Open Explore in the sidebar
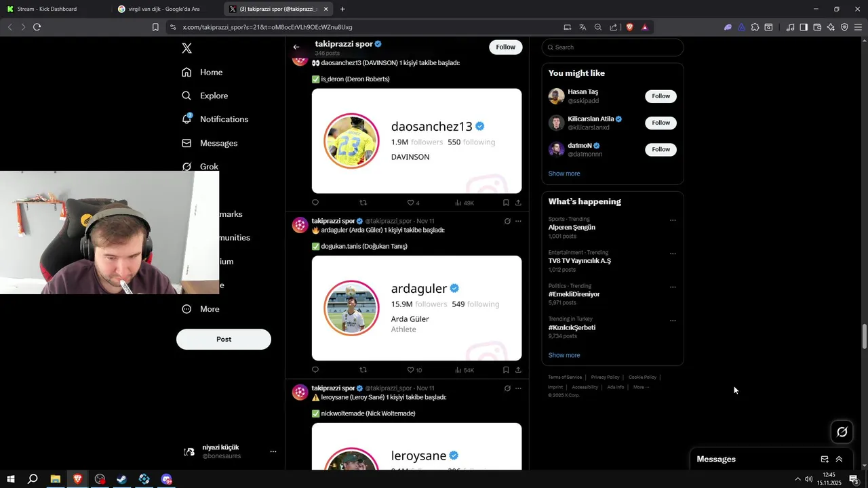Viewport: 868px width, 488px height. pos(205,96)
